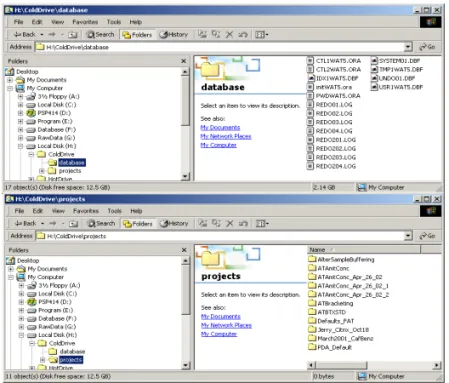Click My Documents link in database window
Viewport: 449px width, 383px height.
pos(220,128)
